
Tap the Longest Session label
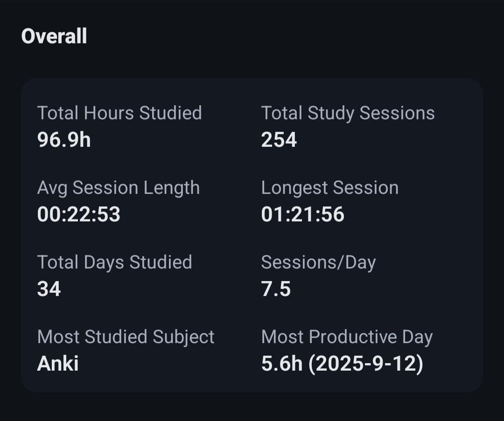click(329, 187)
